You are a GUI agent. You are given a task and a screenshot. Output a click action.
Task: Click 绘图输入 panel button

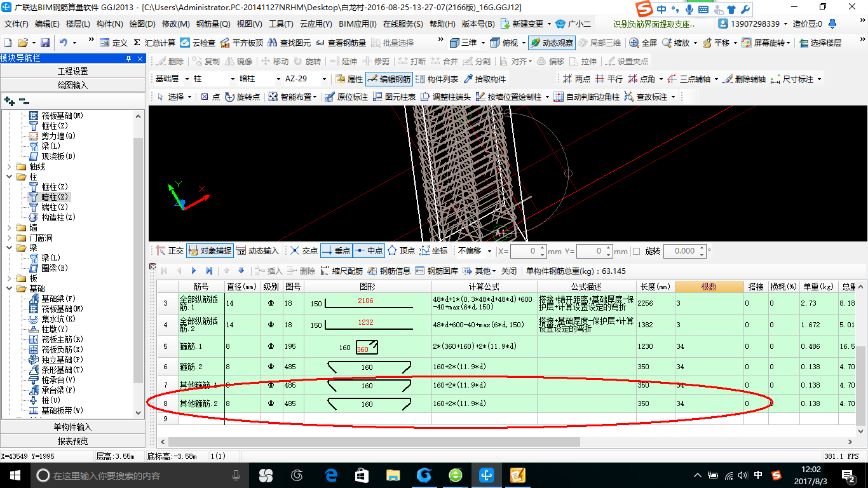coord(72,85)
